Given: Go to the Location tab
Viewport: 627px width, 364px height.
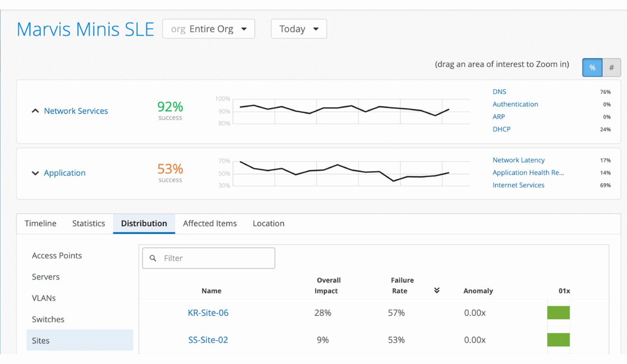Looking at the screenshot, I should (268, 223).
